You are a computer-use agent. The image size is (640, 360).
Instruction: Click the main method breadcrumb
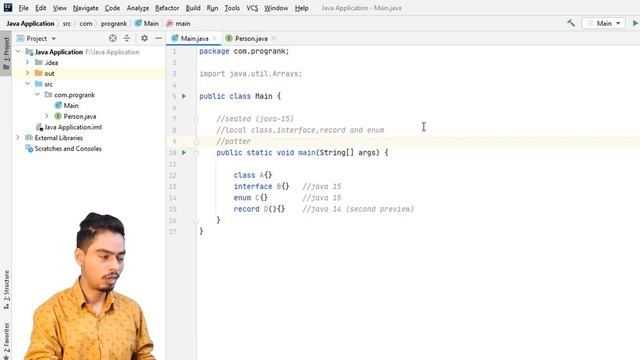[x=178, y=23]
